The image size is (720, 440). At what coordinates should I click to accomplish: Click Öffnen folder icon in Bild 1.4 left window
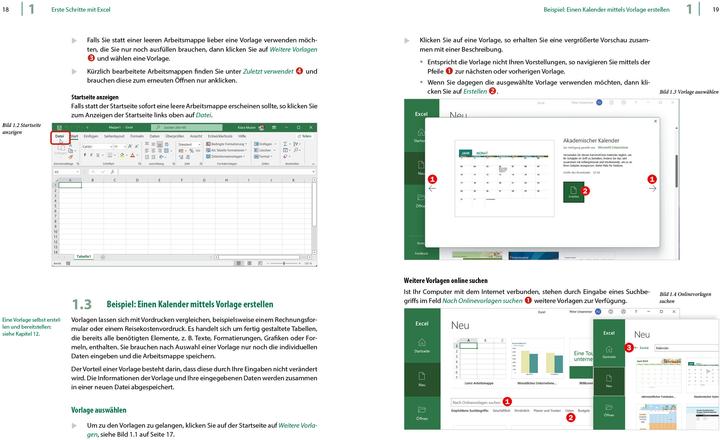422,412
